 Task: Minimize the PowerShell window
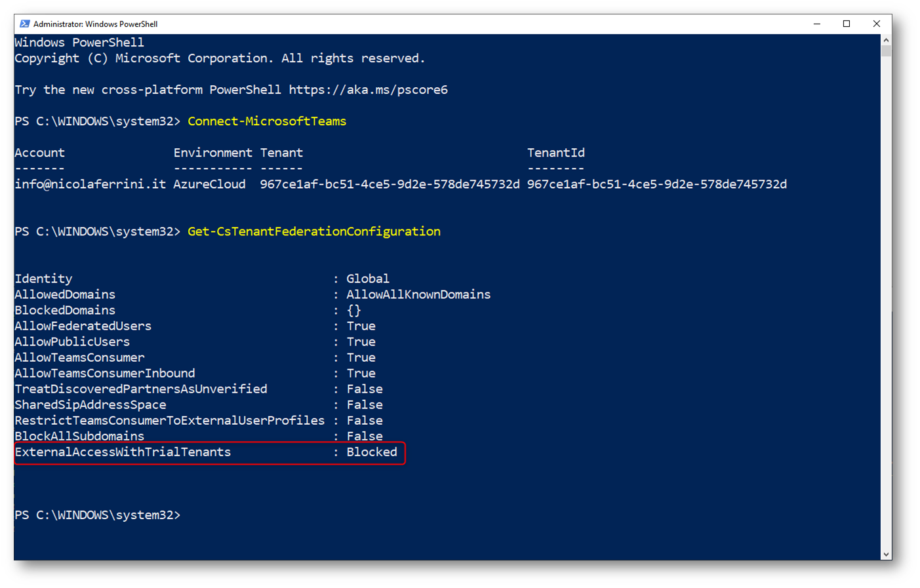(x=816, y=24)
